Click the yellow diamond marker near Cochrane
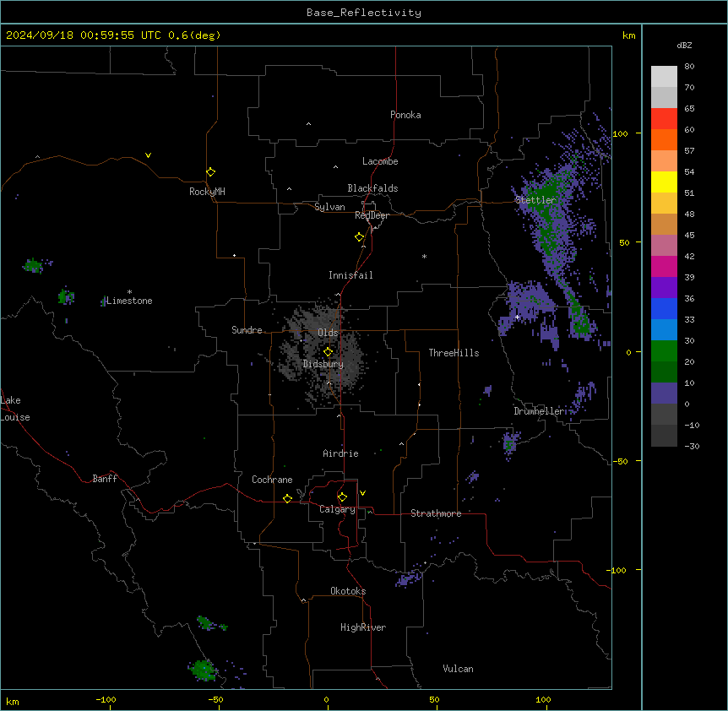Image resolution: width=728 pixels, height=711 pixels. pyautogui.click(x=287, y=499)
